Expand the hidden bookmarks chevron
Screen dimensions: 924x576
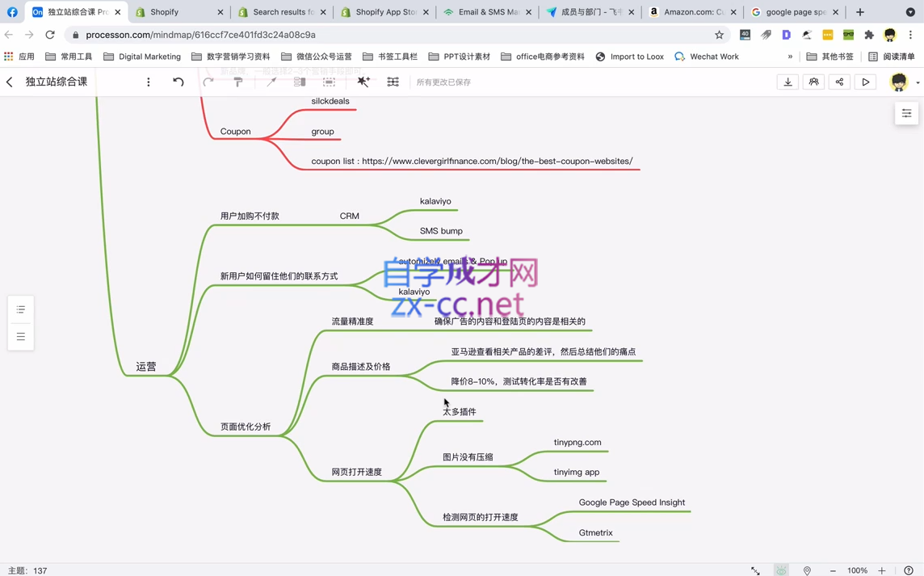790,57
